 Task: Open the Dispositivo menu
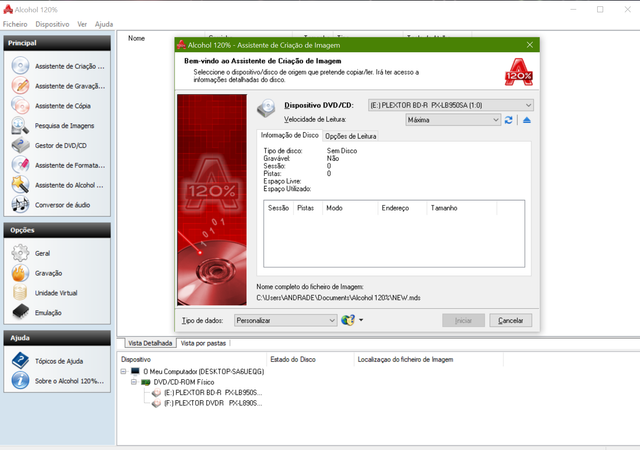(52, 24)
